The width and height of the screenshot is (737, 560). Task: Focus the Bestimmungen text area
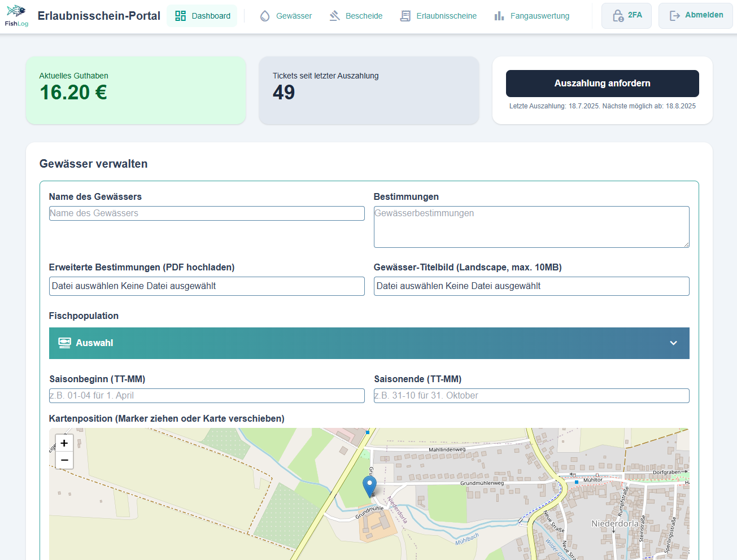[x=531, y=227]
